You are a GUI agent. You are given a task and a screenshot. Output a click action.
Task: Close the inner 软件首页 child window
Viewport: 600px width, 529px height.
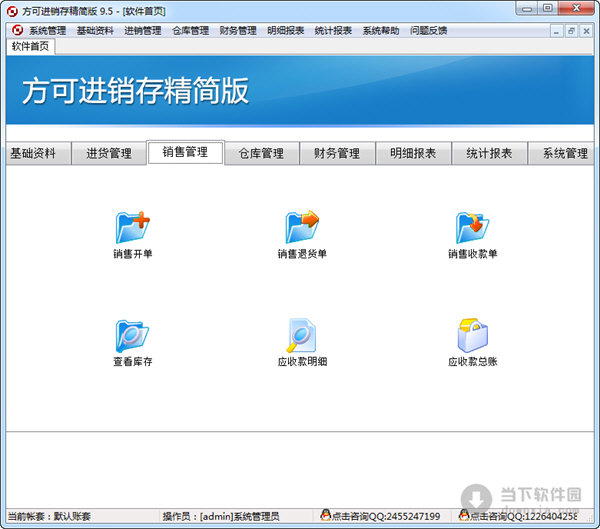click(x=586, y=31)
